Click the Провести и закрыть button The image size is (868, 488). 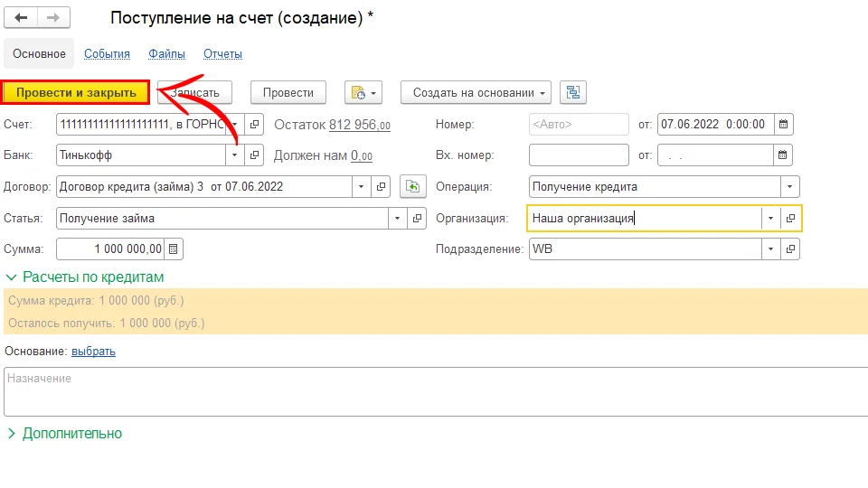click(76, 92)
